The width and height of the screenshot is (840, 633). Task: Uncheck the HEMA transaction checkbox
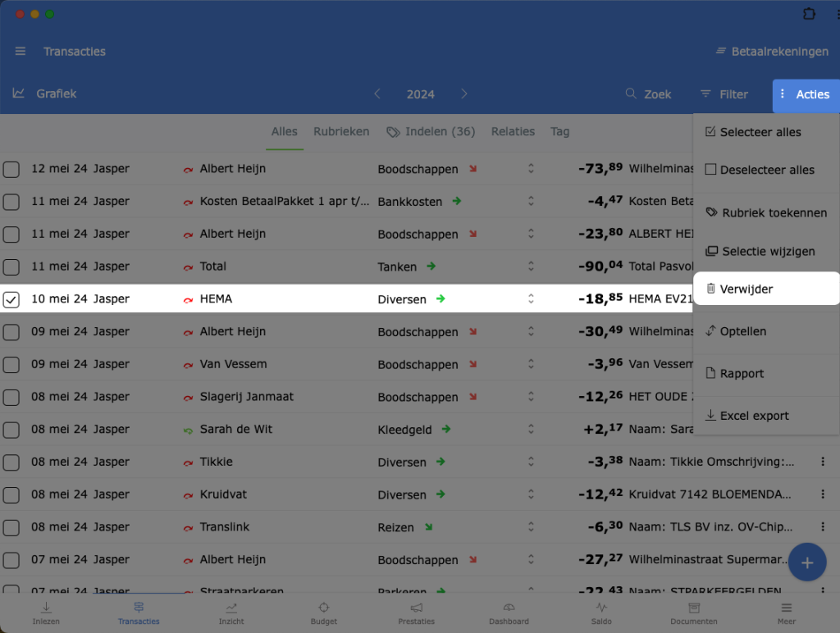point(11,299)
